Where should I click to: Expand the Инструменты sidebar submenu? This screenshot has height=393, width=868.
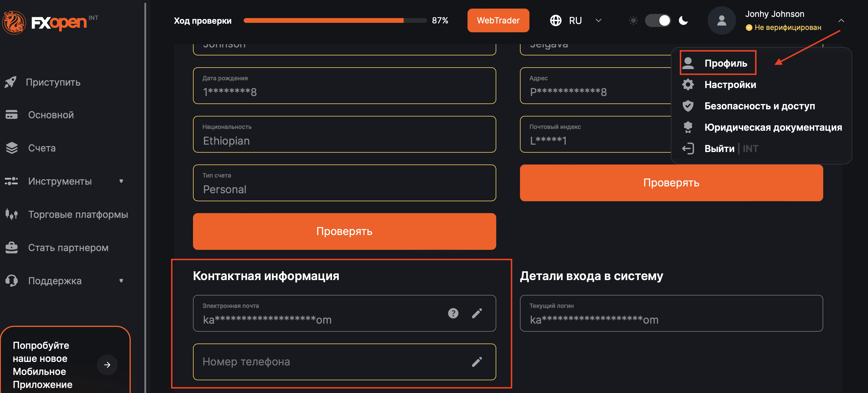(121, 181)
